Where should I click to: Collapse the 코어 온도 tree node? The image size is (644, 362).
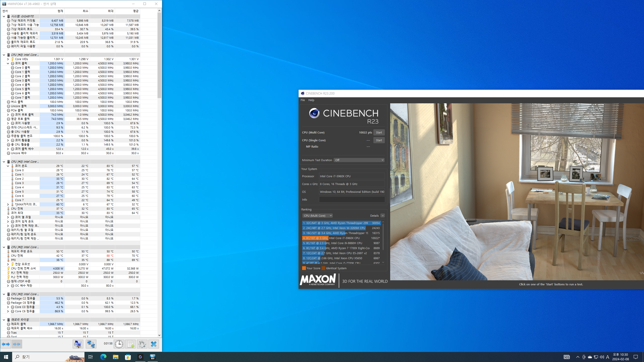8,166
